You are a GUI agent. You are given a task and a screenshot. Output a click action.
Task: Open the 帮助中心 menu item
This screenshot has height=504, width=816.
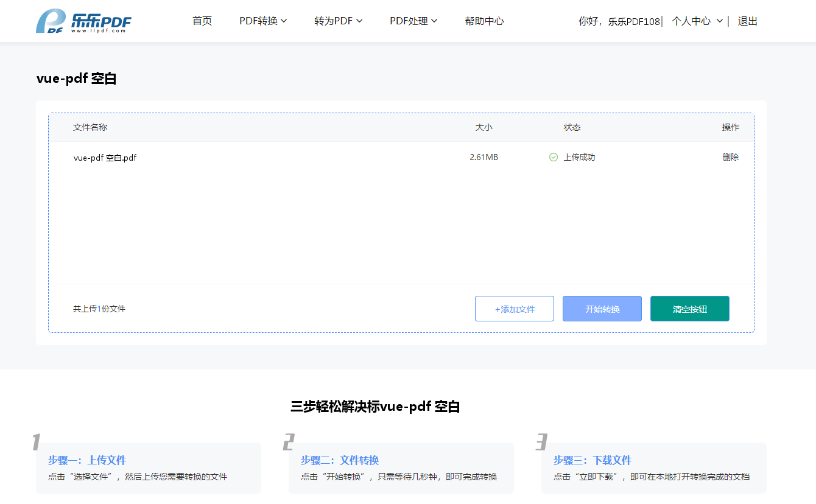(x=484, y=21)
